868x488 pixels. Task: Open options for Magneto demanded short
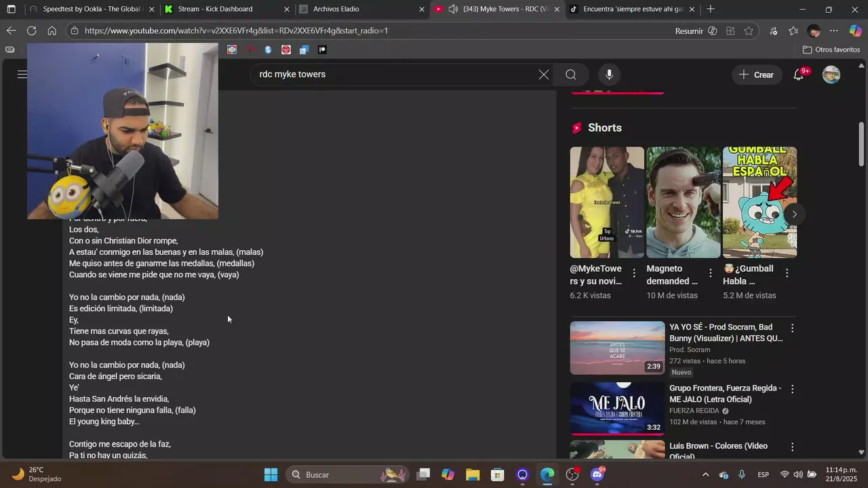point(711,273)
